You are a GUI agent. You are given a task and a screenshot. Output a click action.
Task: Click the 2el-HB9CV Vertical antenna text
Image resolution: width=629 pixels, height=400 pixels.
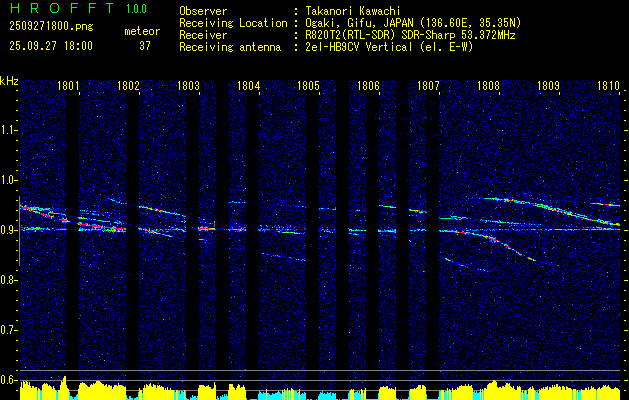pyautogui.click(x=389, y=47)
